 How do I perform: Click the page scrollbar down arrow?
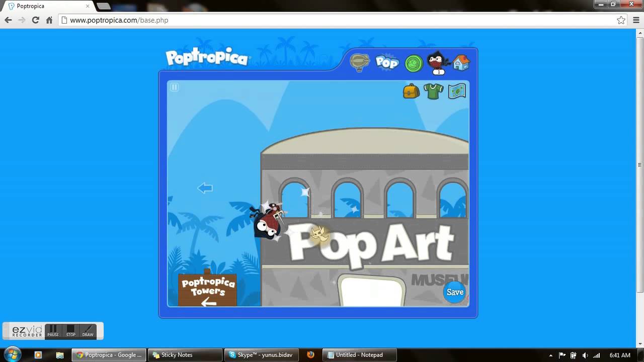click(640, 343)
